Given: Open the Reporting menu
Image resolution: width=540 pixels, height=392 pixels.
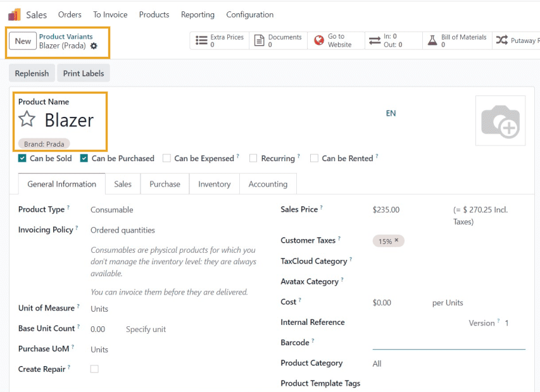Looking at the screenshot, I should [x=198, y=15].
